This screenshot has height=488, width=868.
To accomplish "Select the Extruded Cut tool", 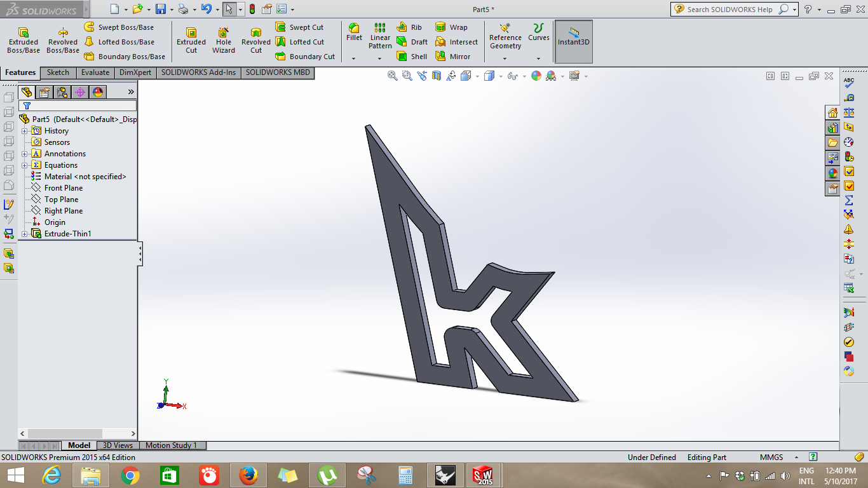I will pos(191,40).
